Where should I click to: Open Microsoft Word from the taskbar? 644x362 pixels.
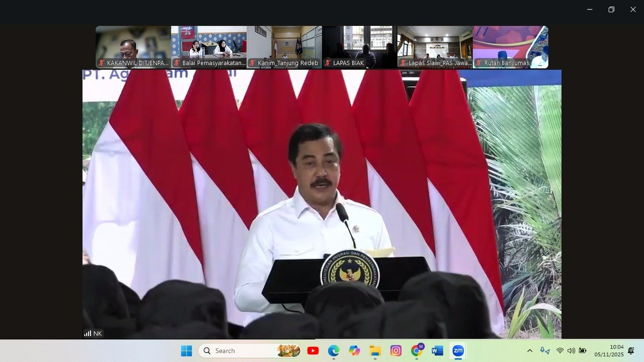tap(438, 351)
